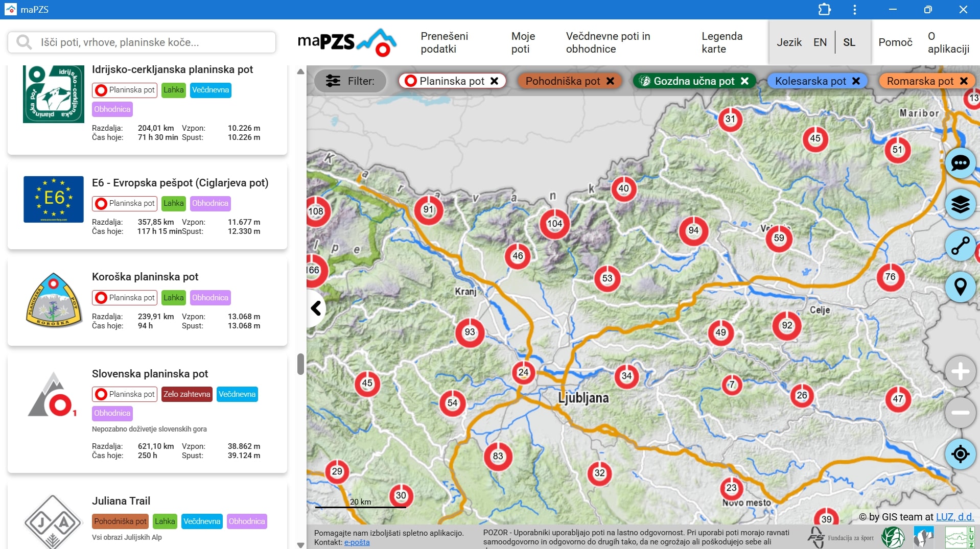
Task: Remove the Planinska pot filter
Action: coord(494,81)
